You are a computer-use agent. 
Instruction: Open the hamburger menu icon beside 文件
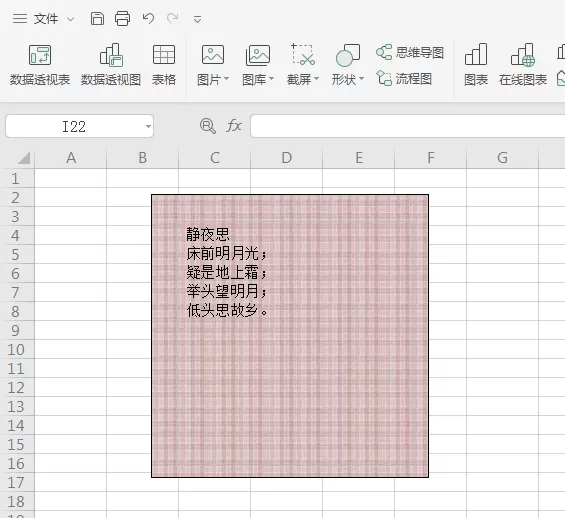[20, 18]
